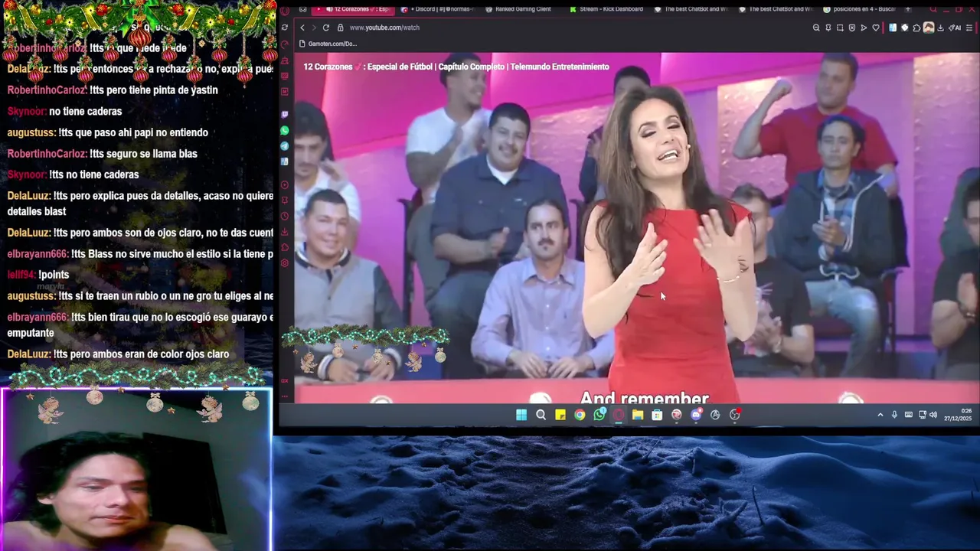Open WhatsApp in the Opera sidebar
Viewport: 980px width, 551px height.
(x=284, y=131)
